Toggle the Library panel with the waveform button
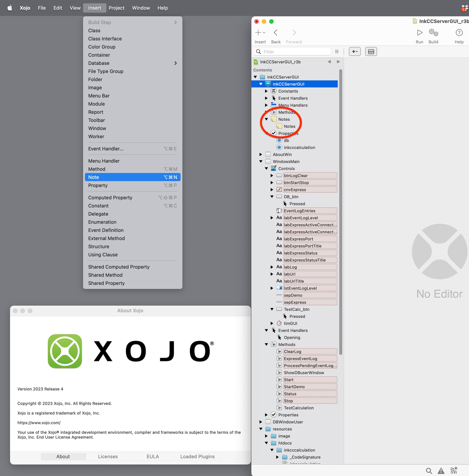The height and width of the screenshot is (476, 469). pos(371,52)
